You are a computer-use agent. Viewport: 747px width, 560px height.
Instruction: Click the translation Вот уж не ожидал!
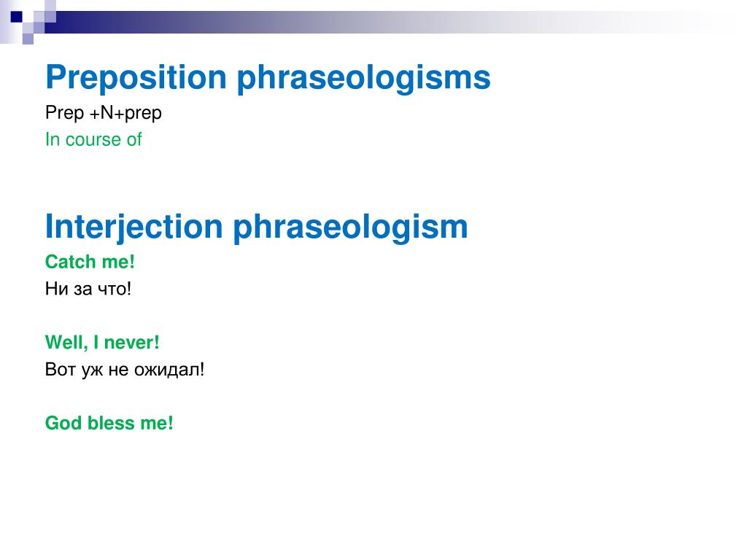(x=125, y=370)
